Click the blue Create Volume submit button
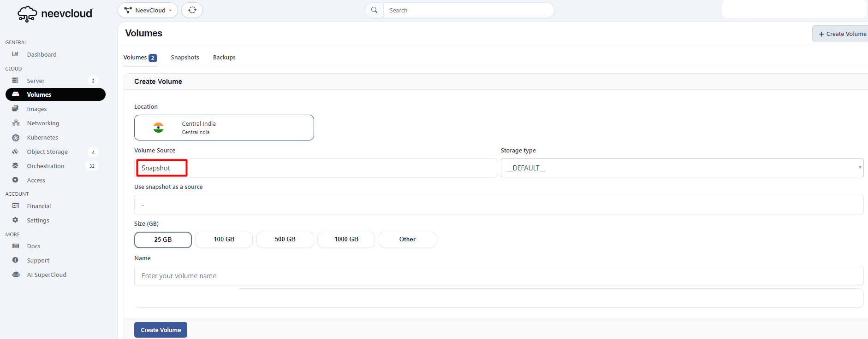Viewport: 868px width, 339px height. tap(161, 330)
